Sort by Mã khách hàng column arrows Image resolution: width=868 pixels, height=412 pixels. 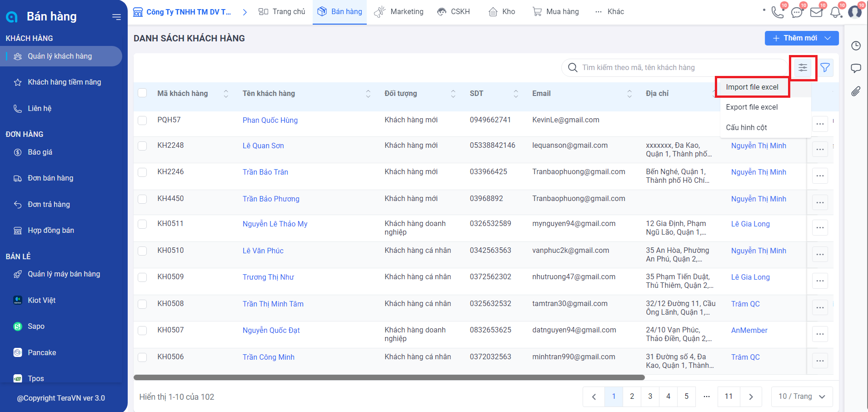tap(226, 94)
